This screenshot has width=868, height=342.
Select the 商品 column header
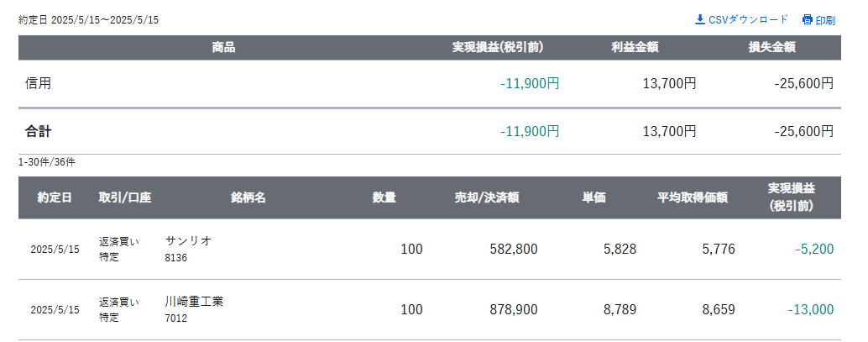(223, 48)
